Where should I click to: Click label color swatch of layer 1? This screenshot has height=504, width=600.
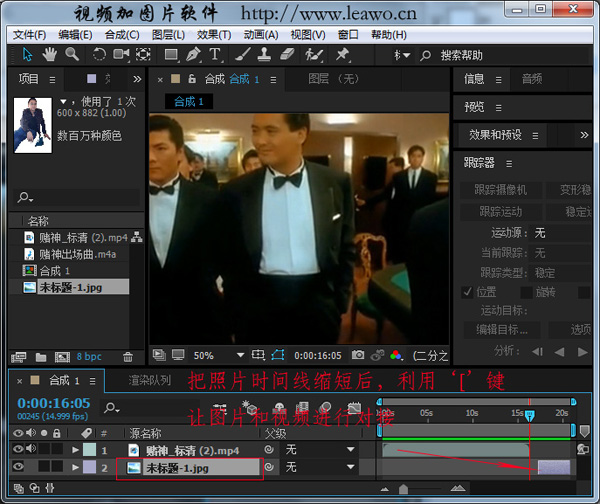point(90,449)
